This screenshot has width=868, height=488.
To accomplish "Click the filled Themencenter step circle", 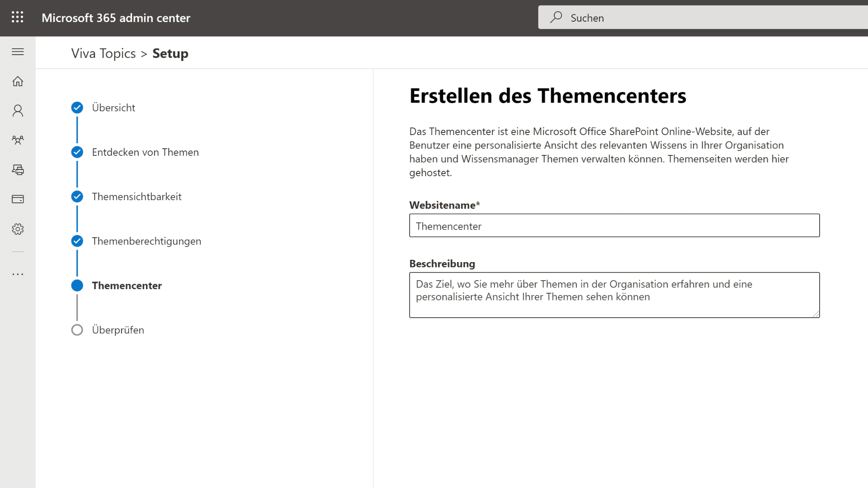I will (x=77, y=286).
